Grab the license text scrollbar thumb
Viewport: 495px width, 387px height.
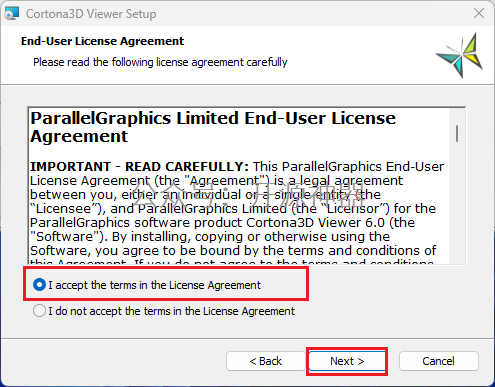point(457,133)
